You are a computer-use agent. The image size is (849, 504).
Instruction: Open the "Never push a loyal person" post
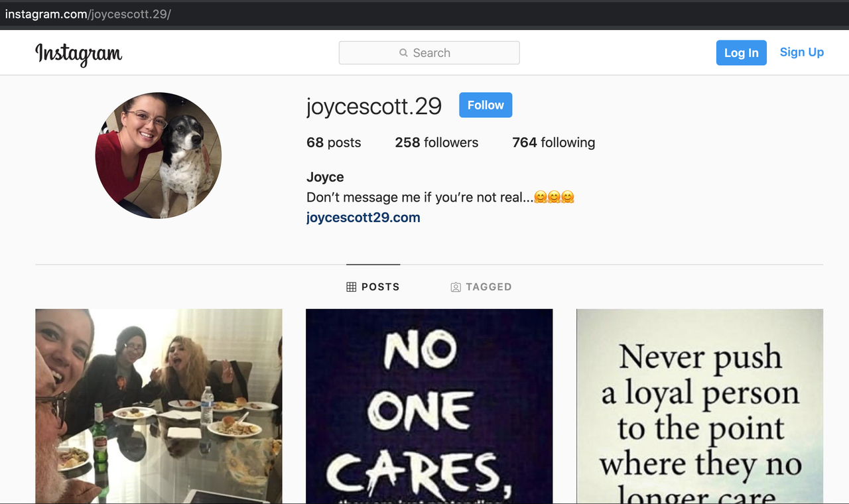[700, 406]
